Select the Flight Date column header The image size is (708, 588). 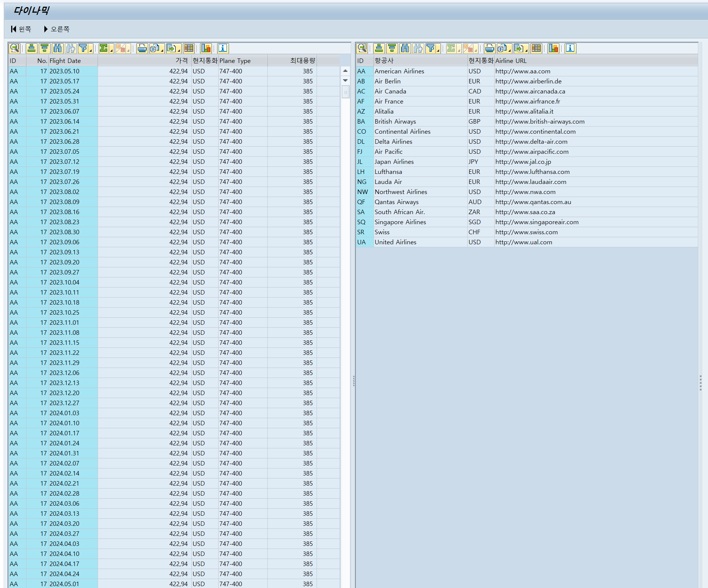pyautogui.click(x=73, y=61)
